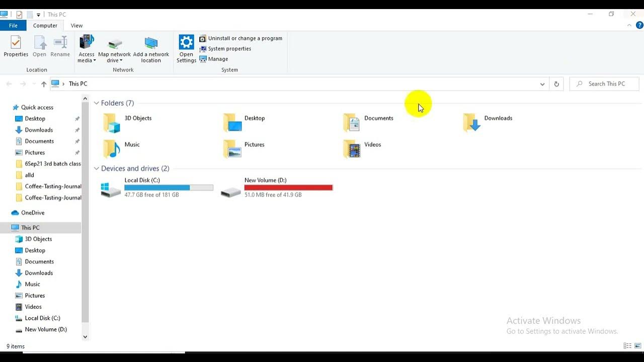This screenshot has height=362, width=644.
Task: Select the 3D Objects folder icon
Action: (112, 123)
